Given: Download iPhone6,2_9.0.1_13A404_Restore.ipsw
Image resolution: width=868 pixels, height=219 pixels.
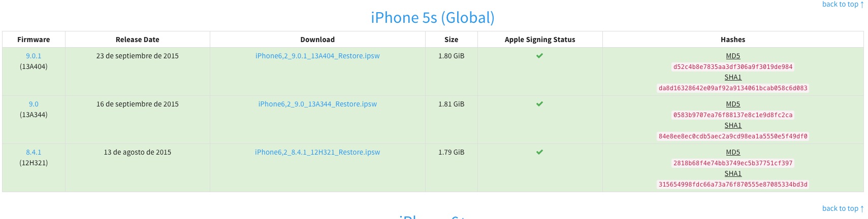Looking at the screenshot, I should click(317, 56).
